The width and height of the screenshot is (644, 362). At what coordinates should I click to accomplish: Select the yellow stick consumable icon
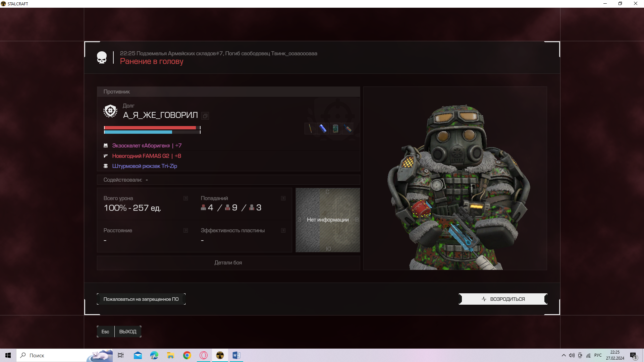tap(310, 129)
